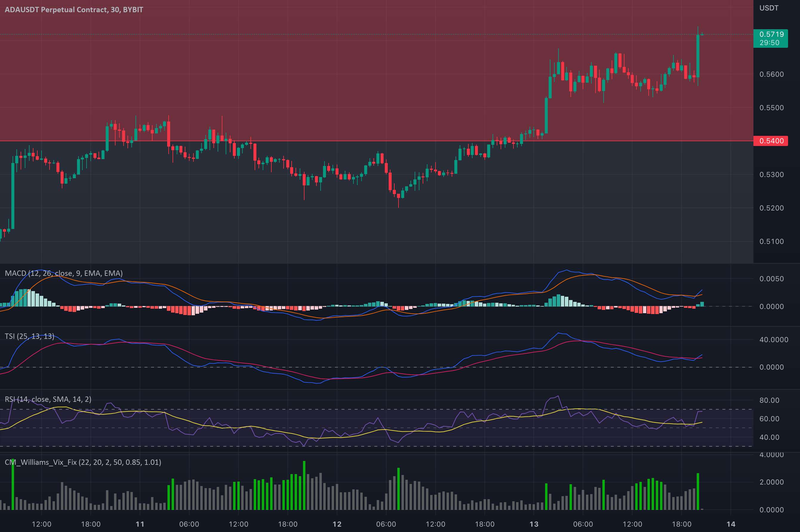Screen dimensions: 800x532
Task: Click the 80.00 RSI scale label
Action: coord(769,400)
